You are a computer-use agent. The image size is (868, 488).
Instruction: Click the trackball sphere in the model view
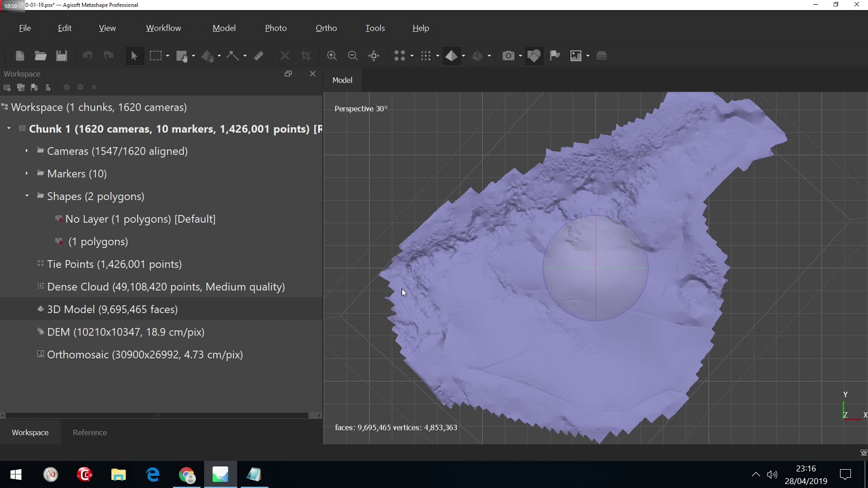pyautogui.click(x=595, y=268)
